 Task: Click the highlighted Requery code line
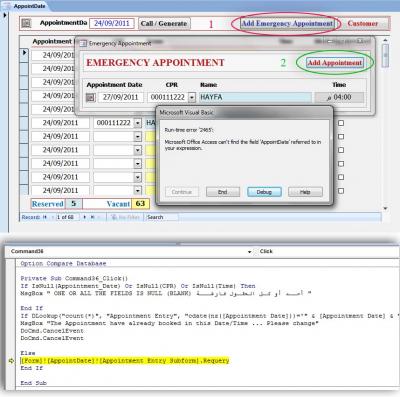point(125,361)
